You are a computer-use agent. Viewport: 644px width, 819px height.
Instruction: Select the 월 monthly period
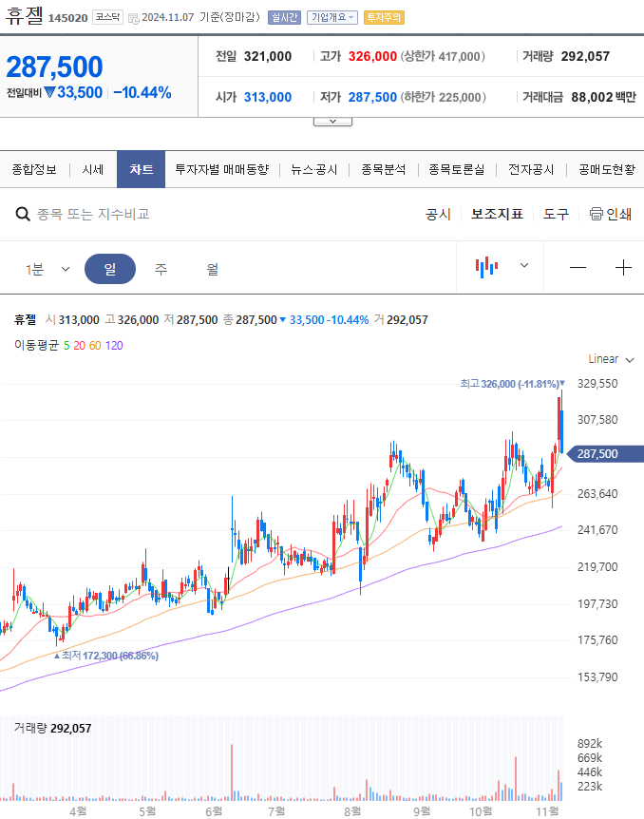coord(212,269)
